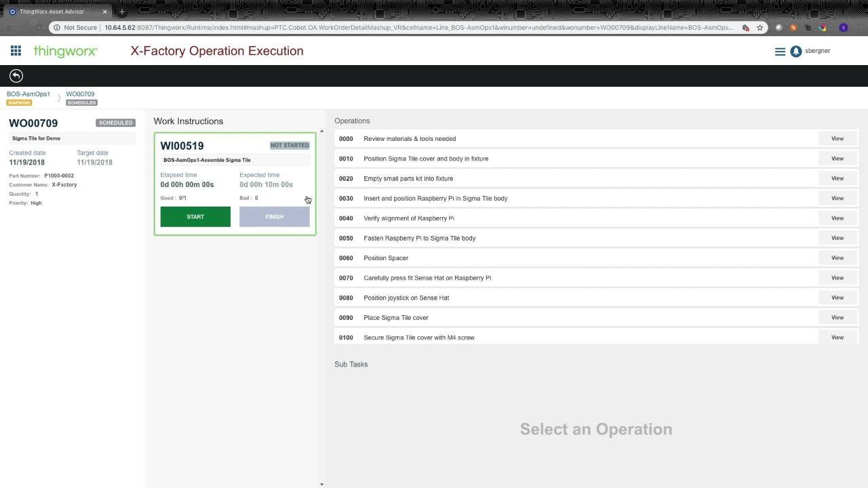The height and width of the screenshot is (488, 868).
Task: View operation 0070 press fit Sense Hat
Action: (837, 278)
